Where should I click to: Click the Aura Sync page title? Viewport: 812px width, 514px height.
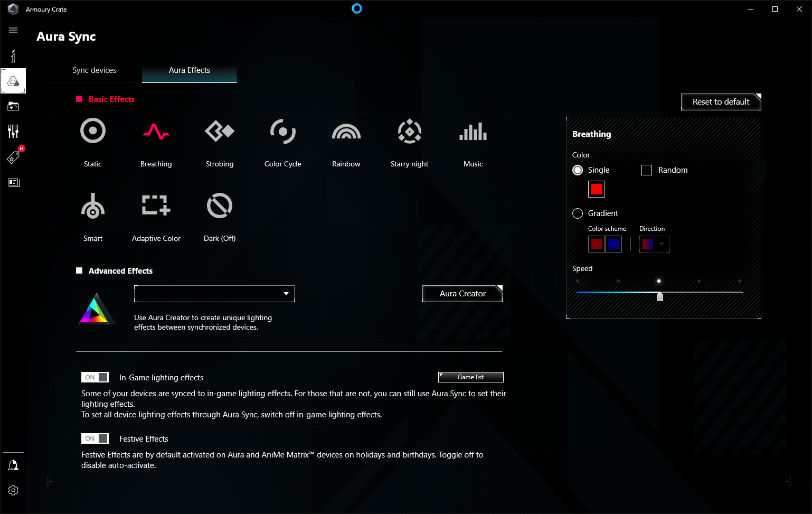(x=67, y=36)
